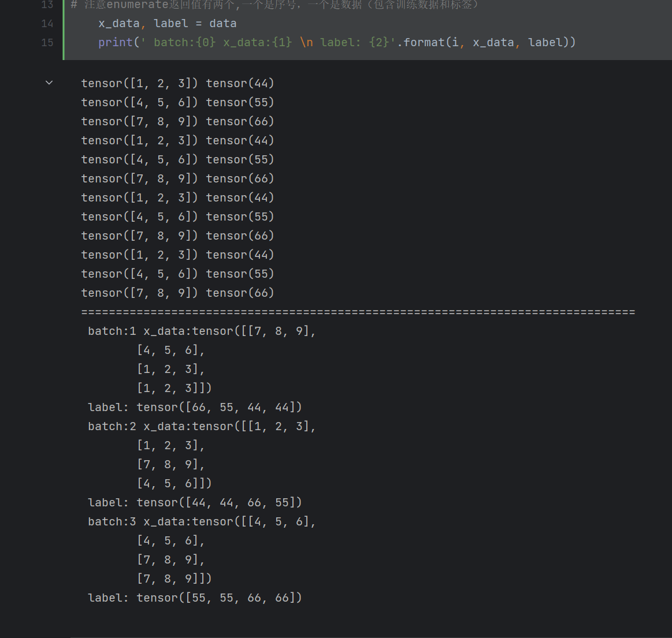Screen dimensions: 672x638
Task: Click the label tensor([44, 44, 66, 55]) line
Action: click(x=195, y=503)
